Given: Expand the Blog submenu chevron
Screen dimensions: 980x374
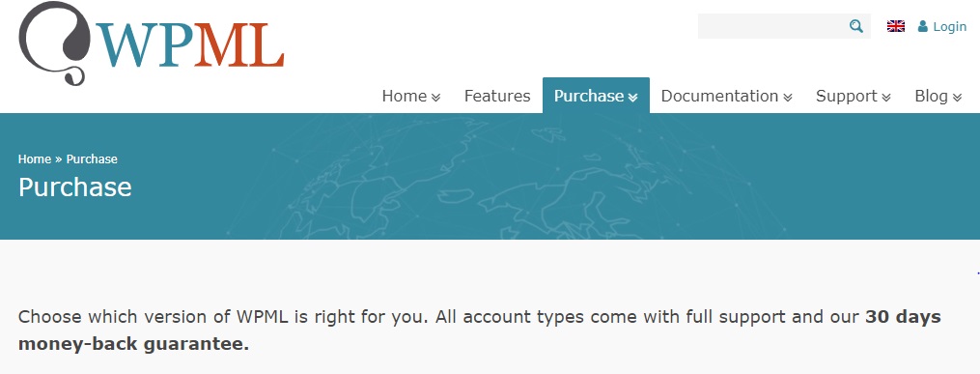Looking at the screenshot, I should pyautogui.click(x=957, y=98).
